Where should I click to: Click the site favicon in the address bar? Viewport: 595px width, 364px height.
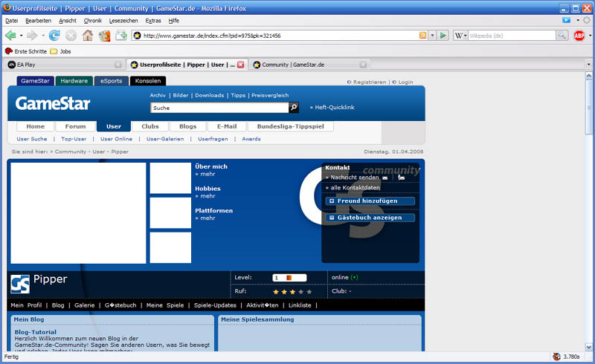[137, 36]
